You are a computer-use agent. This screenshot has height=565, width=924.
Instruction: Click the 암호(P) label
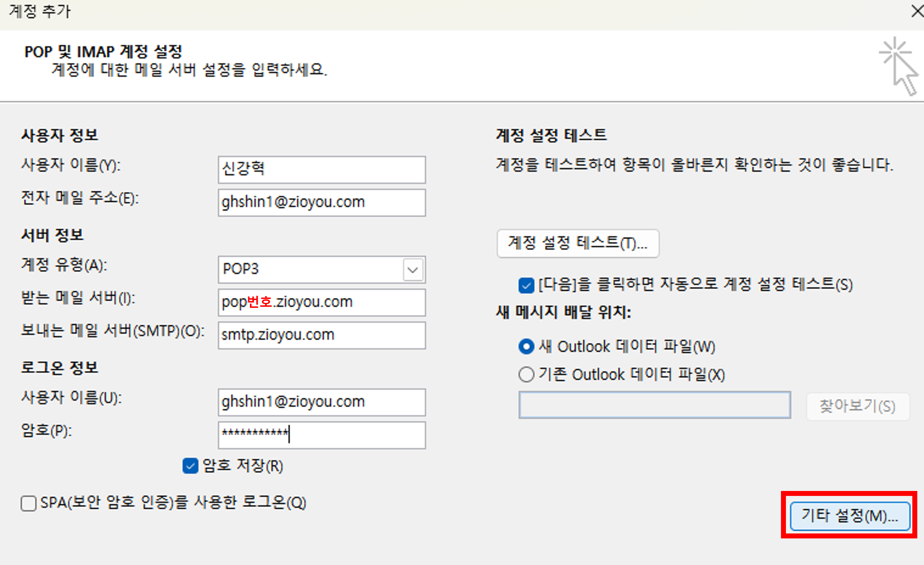click(x=46, y=431)
